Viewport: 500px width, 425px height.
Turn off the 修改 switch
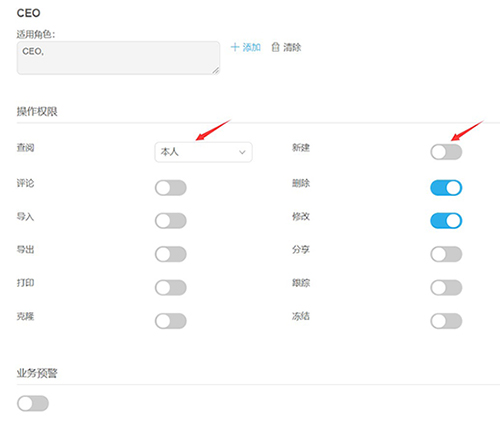coord(446,221)
